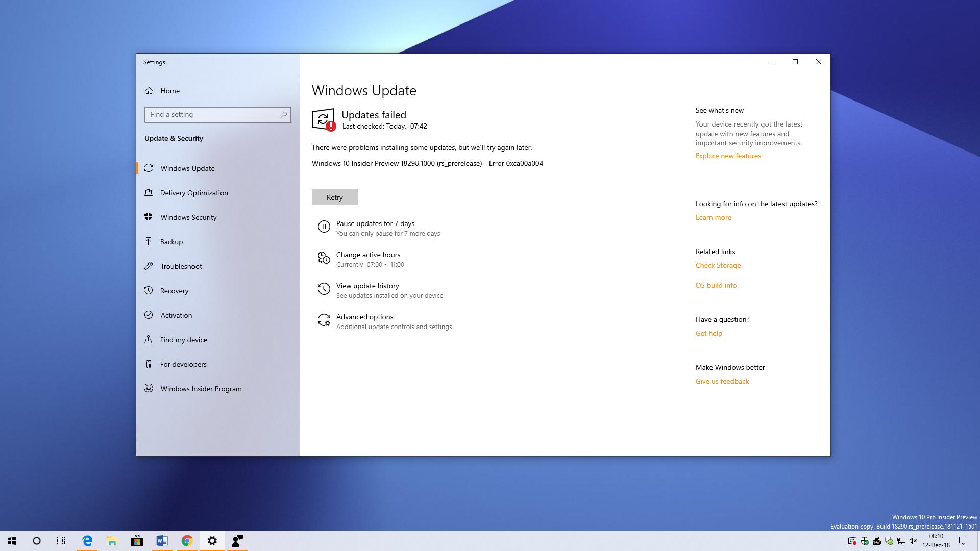980x551 pixels.
Task: Click the Home icon in Settings sidebar
Action: [149, 91]
